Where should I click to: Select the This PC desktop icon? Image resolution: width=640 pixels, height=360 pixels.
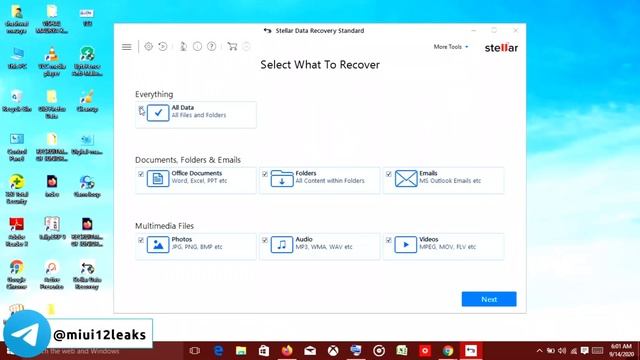17,58
